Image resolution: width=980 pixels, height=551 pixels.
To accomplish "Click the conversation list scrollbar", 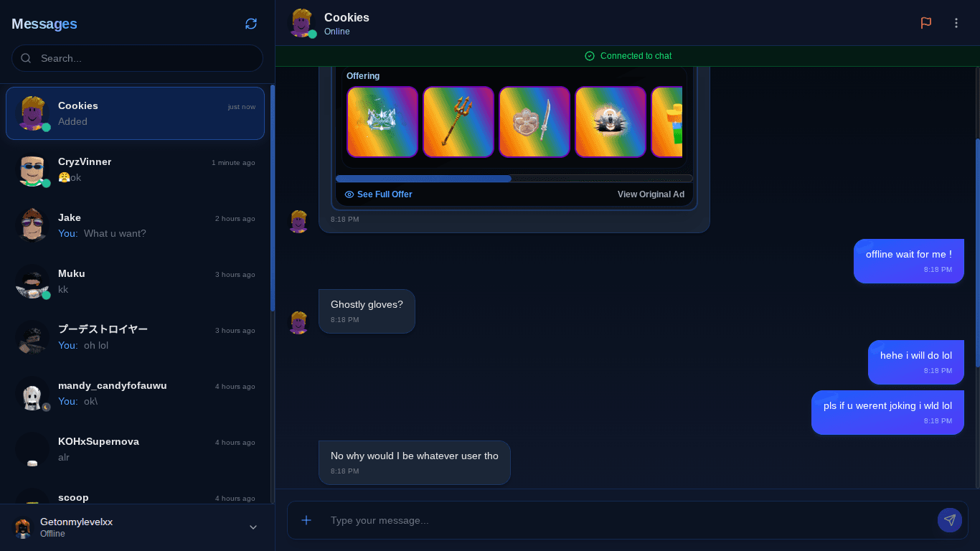I will pyautogui.click(x=273, y=198).
